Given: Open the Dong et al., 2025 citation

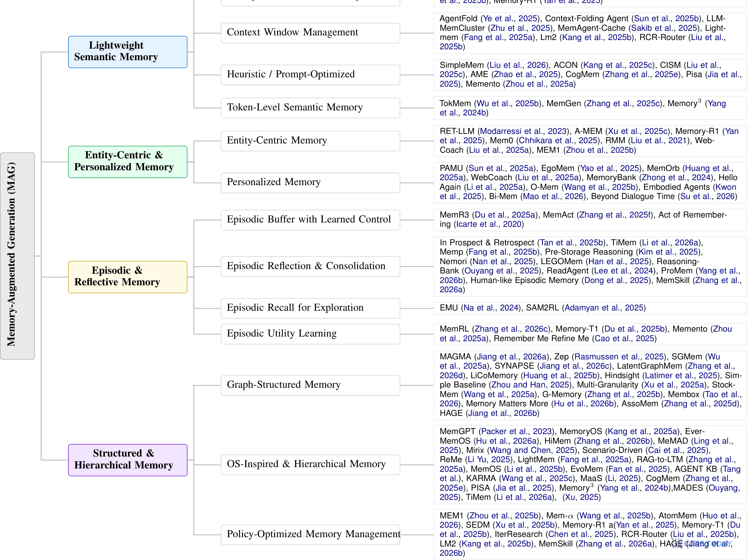Looking at the screenshot, I should (x=616, y=280).
